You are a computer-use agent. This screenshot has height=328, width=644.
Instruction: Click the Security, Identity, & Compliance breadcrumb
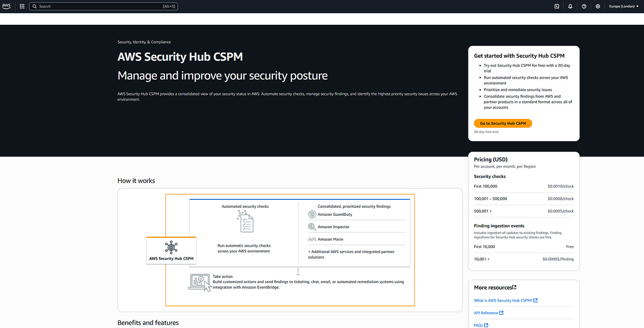pos(144,42)
